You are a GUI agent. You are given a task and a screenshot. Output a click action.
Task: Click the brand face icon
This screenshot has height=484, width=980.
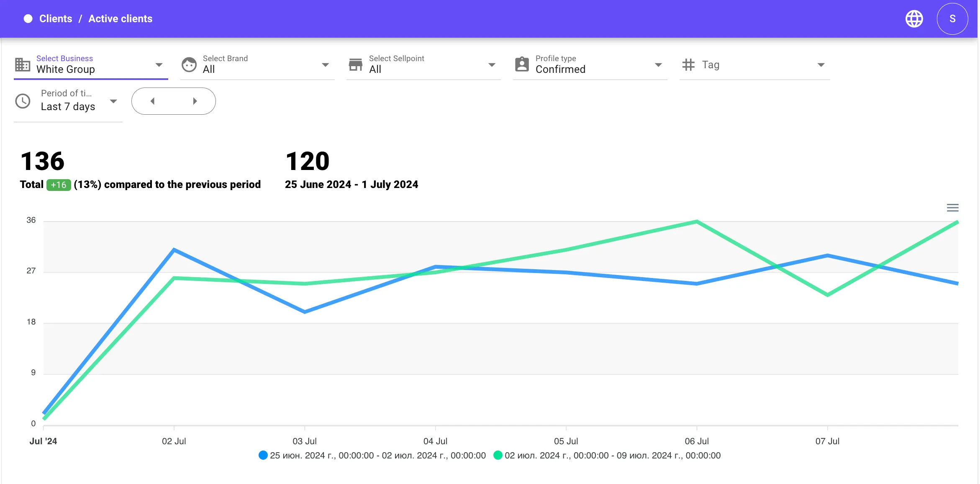(x=189, y=64)
